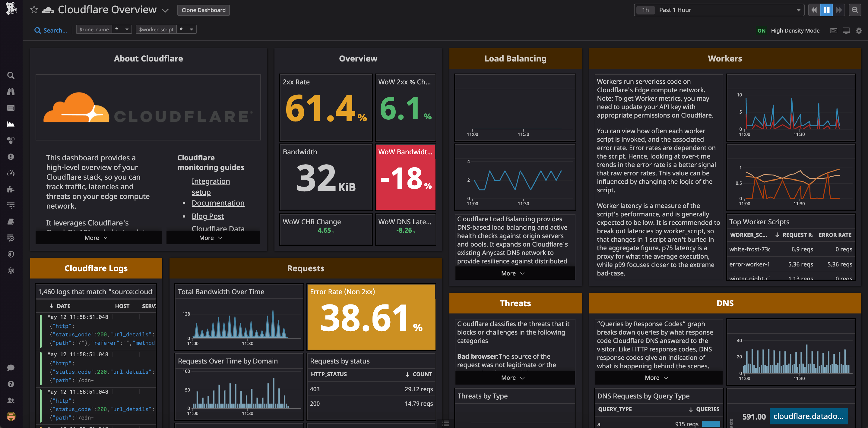
Task: Open the Events feed icon in sidebar
Action: click(x=11, y=108)
